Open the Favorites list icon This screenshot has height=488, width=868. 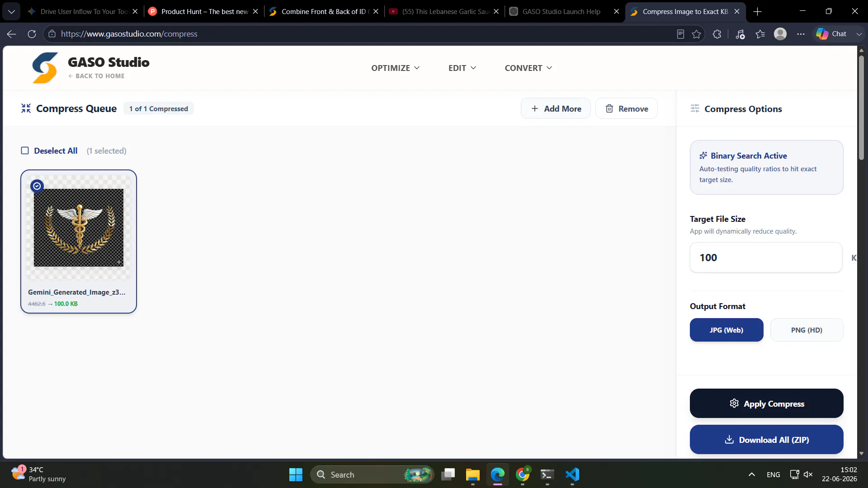(x=760, y=34)
